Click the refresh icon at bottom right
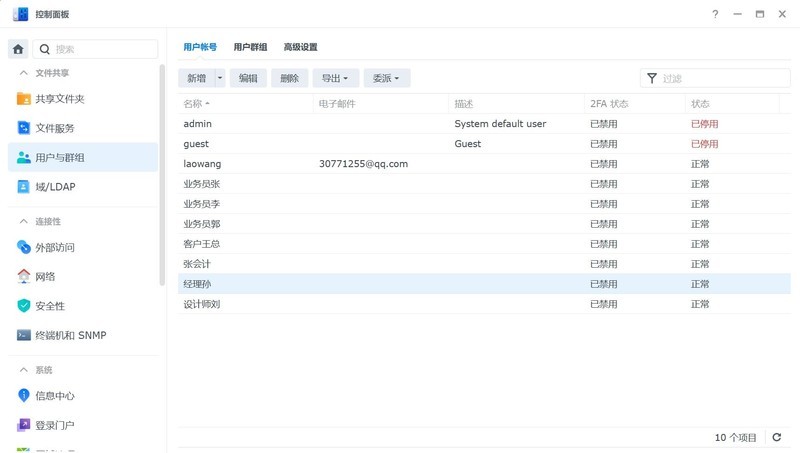The height and width of the screenshot is (453, 800). pyautogui.click(x=777, y=437)
